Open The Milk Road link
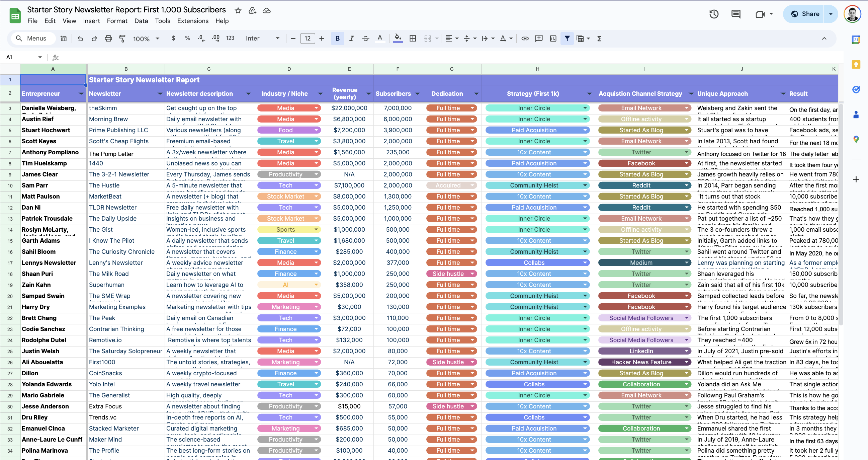Viewport: 868px width, 460px height. 108,274
